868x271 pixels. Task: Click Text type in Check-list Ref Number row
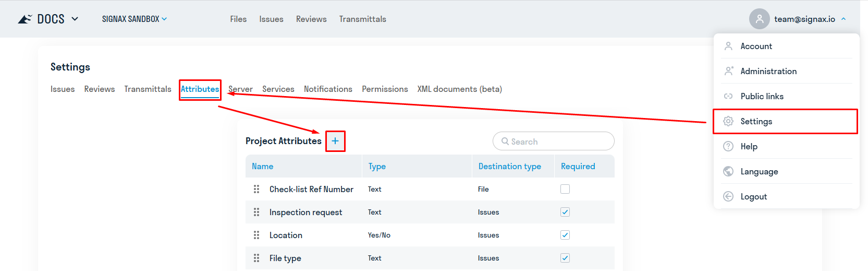click(374, 189)
